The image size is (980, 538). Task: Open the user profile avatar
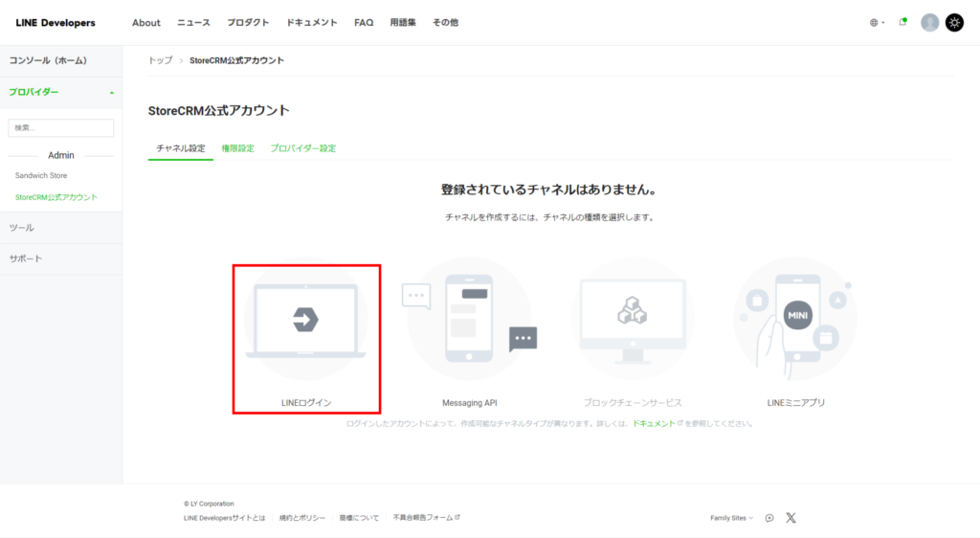pyautogui.click(x=929, y=22)
